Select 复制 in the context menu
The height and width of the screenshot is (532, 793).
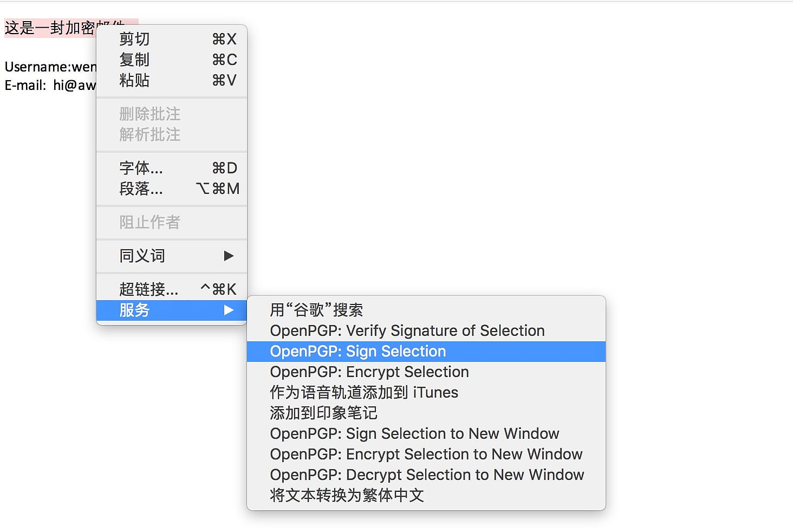click(x=171, y=60)
